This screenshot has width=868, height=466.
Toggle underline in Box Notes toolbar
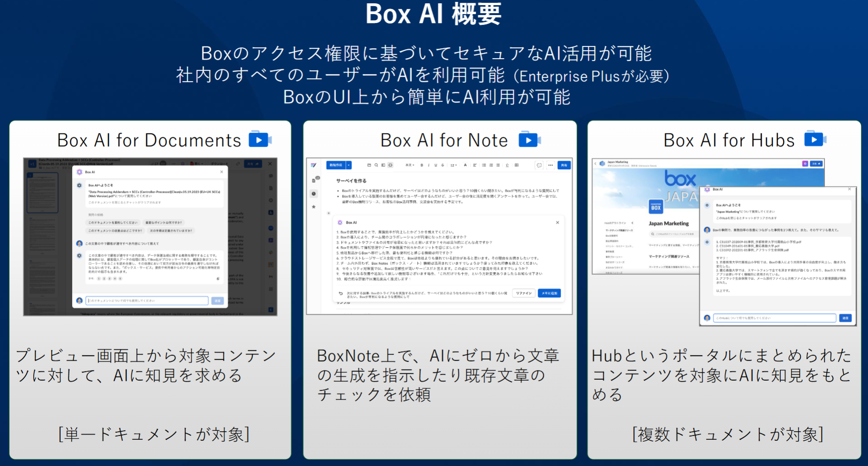click(436, 165)
